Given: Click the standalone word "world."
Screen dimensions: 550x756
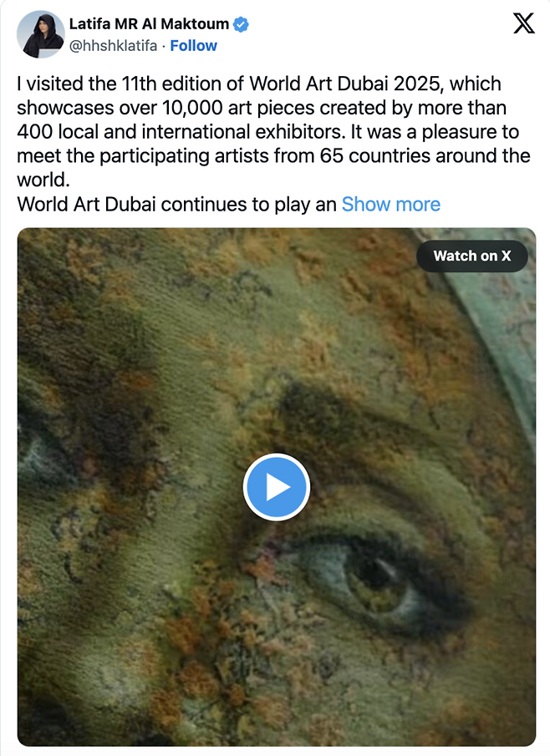Looking at the screenshot, I should coord(43,180).
